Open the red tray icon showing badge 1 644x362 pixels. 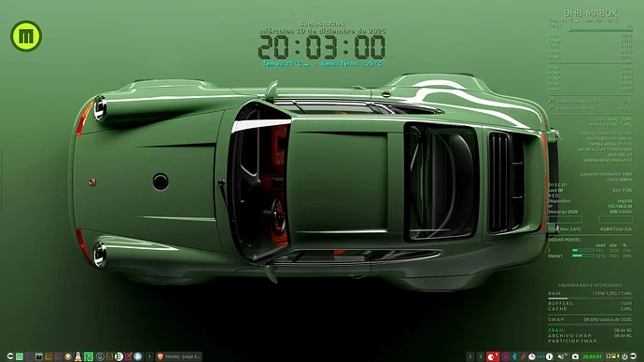click(493, 356)
